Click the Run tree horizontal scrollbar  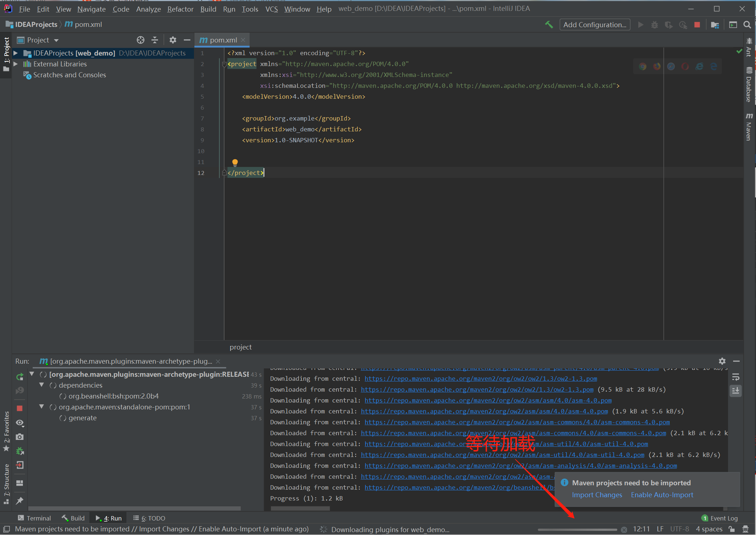134,508
